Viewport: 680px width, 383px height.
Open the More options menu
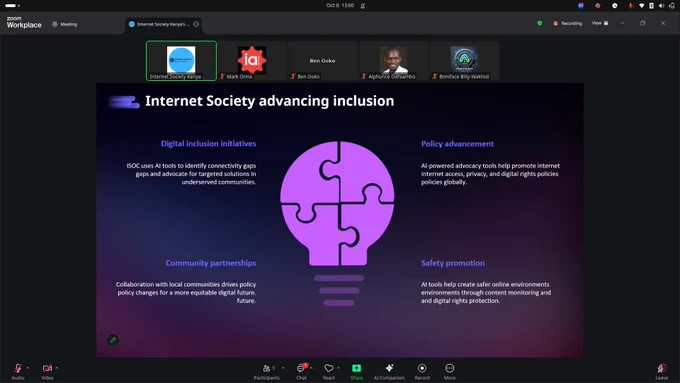click(450, 371)
